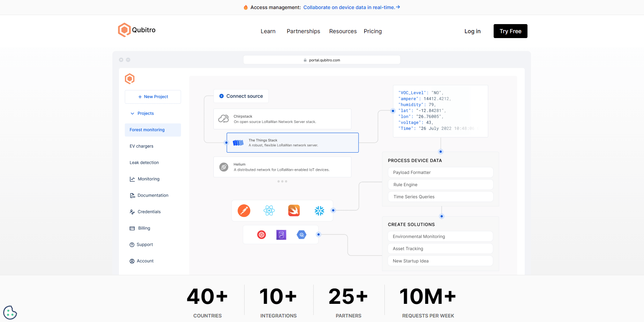Click the orange hexagon portal logo
This screenshot has height=322, width=644.
tap(130, 79)
